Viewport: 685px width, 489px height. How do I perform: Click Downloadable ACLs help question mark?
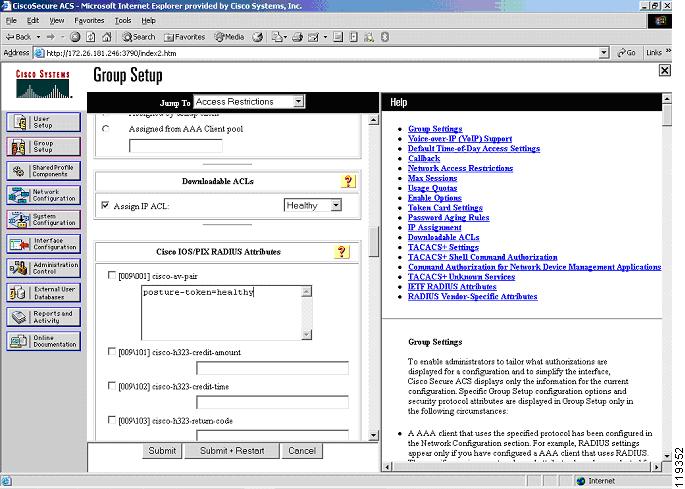click(x=348, y=181)
